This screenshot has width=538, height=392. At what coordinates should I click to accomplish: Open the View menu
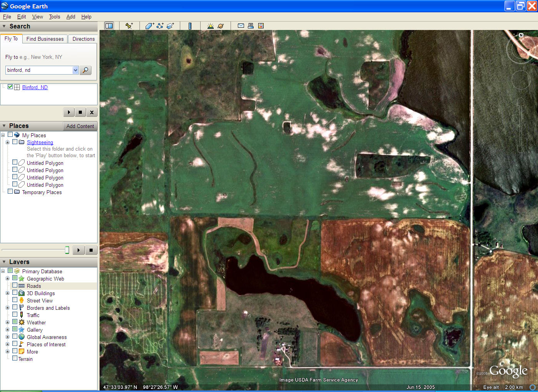click(38, 17)
